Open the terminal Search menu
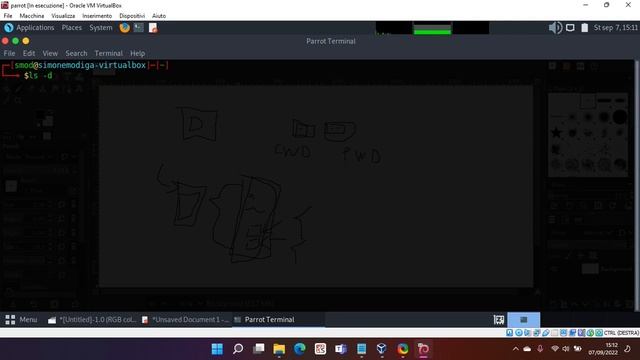The height and width of the screenshot is (360, 640). pyautogui.click(x=76, y=53)
